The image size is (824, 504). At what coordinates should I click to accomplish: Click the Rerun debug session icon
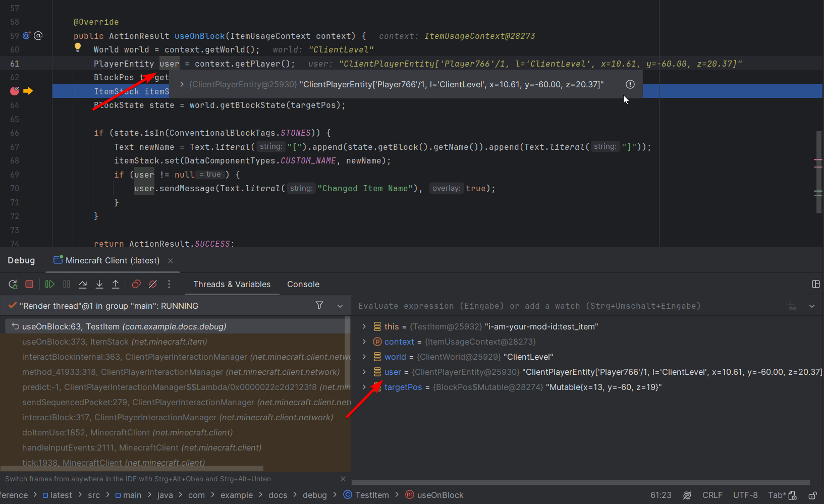coord(13,284)
